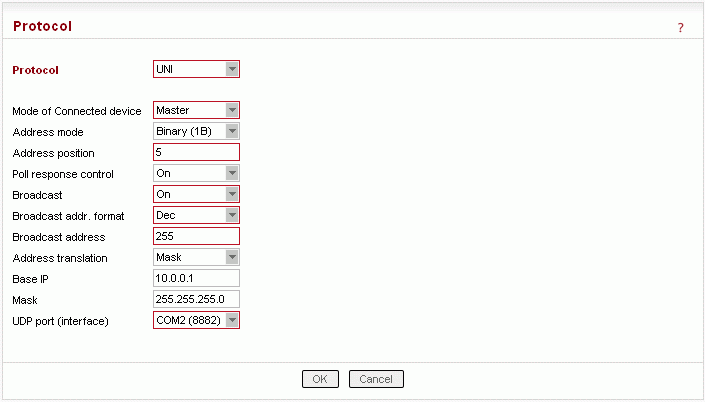Open the Protocol dropdown showing UNI
This screenshot has width=705, height=402.
[x=196, y=69]
